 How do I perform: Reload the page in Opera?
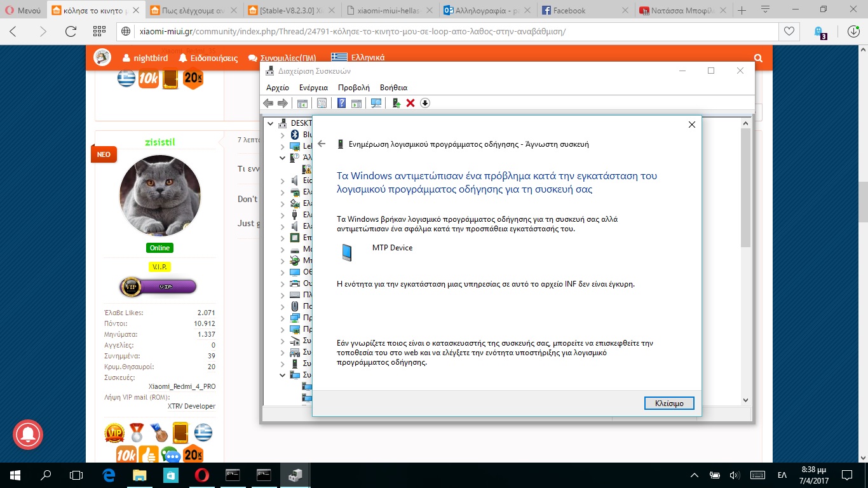[71, 31]
